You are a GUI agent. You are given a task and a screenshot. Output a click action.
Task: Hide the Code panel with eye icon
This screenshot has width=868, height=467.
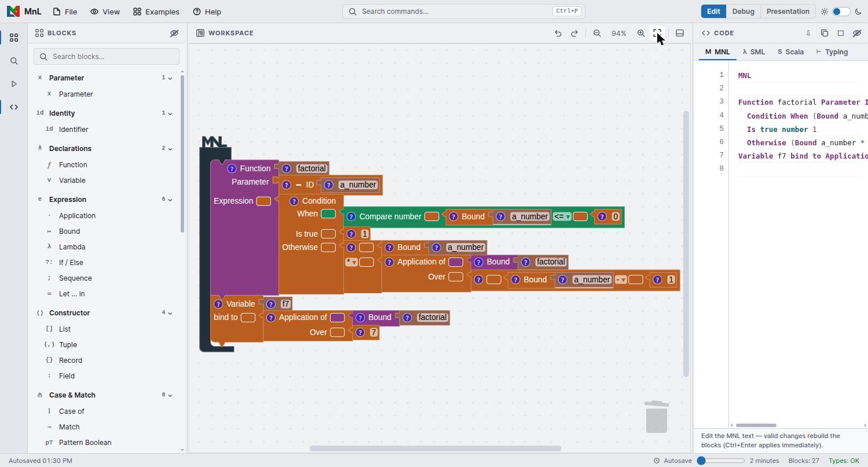coord(857,33)
